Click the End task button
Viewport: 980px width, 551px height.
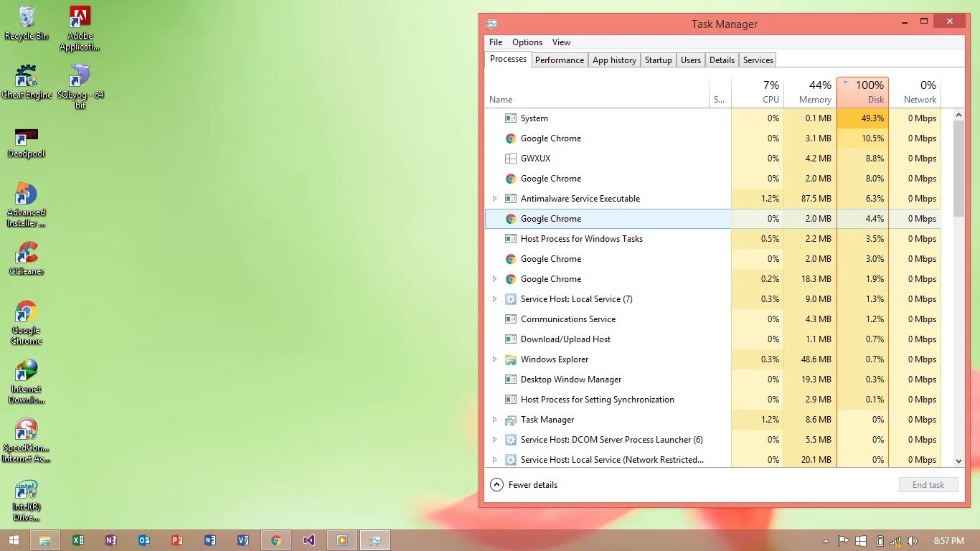pos(928,485)
